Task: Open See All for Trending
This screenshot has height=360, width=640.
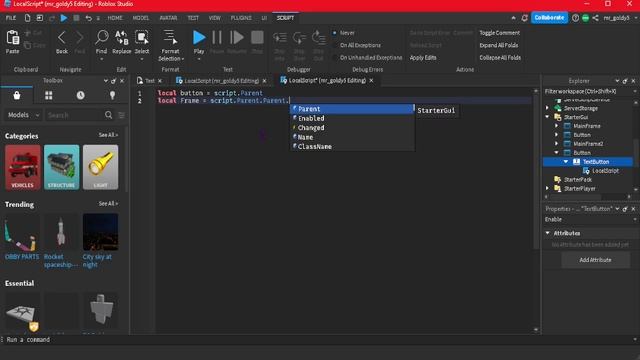Action: pos(108,204)
